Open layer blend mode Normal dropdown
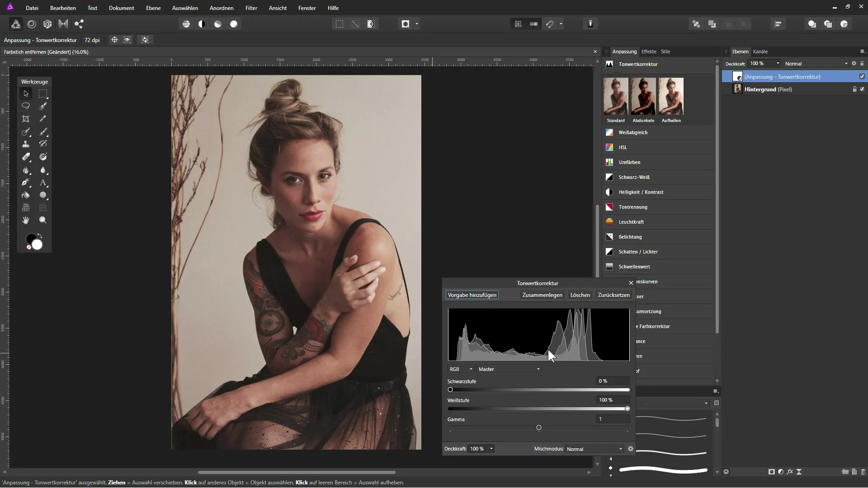Viewport: 868px width, 488px height. point(816,64)
